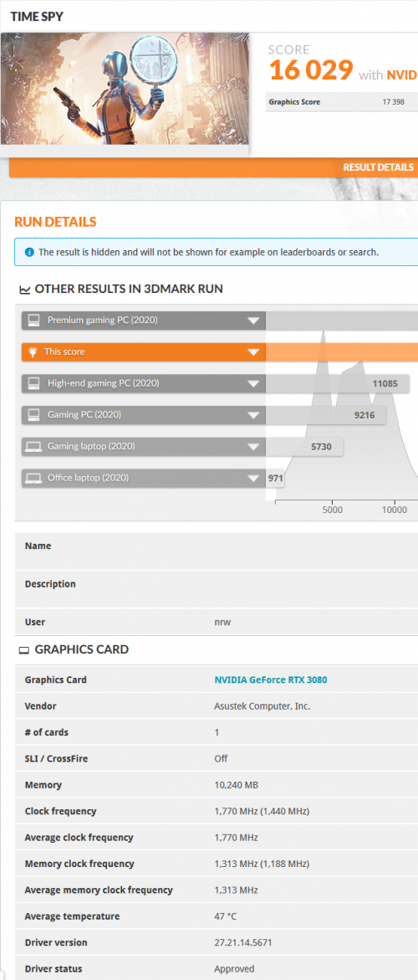Click the clock frequency 1,770 MHz (1,440 MHz)
418x980 pixels.
click(262, 811)
